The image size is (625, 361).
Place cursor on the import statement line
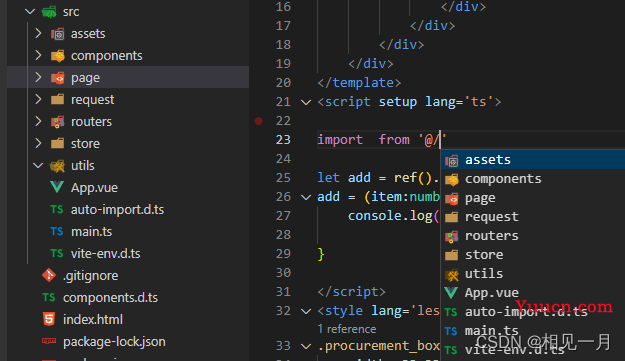pos(382,140)
